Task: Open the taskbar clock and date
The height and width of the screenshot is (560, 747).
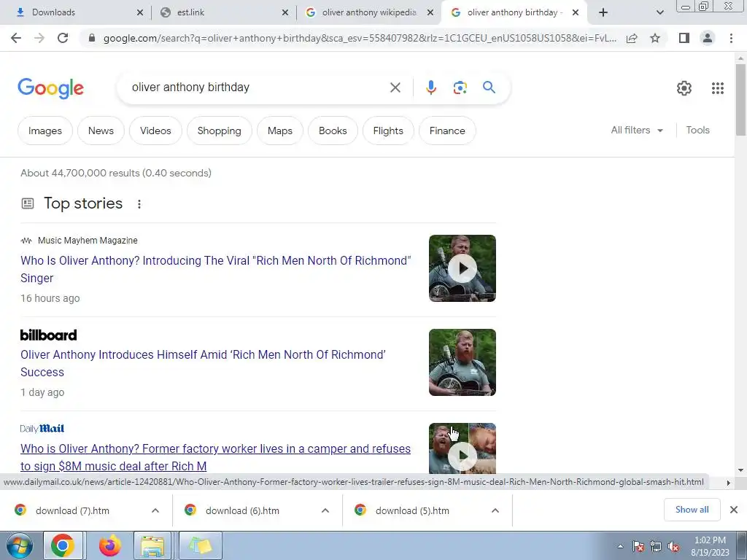Action: 710,546
